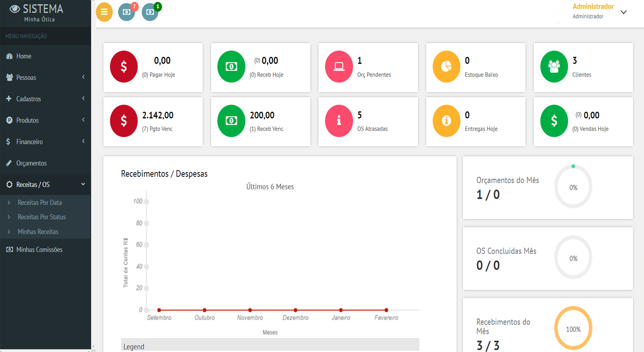Click the Orçamentos pencil icon

coord(9,163)
